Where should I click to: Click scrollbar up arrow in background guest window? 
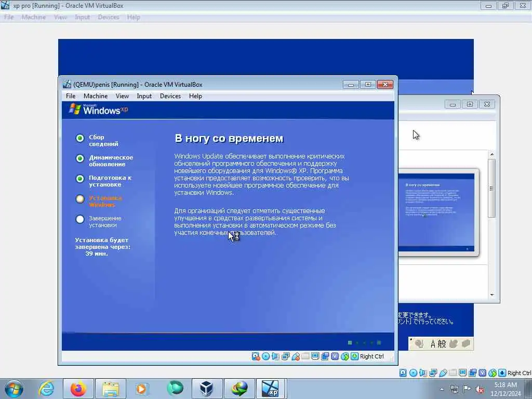tap(492, 154)
